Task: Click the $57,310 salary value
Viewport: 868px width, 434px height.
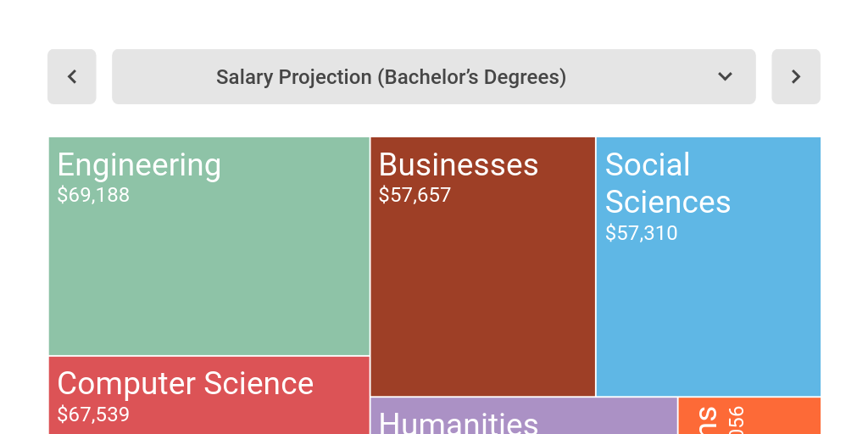Action: point(641,233)
